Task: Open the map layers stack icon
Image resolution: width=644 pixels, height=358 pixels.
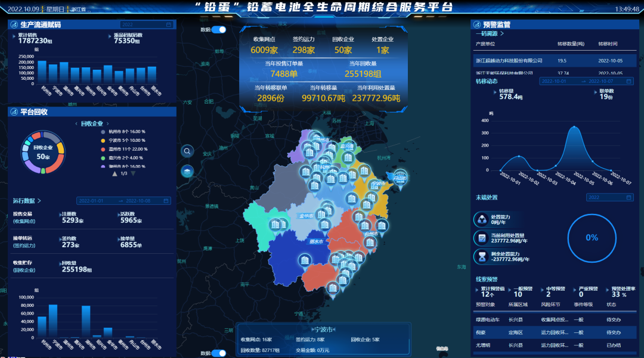Action: coord(187,171)
